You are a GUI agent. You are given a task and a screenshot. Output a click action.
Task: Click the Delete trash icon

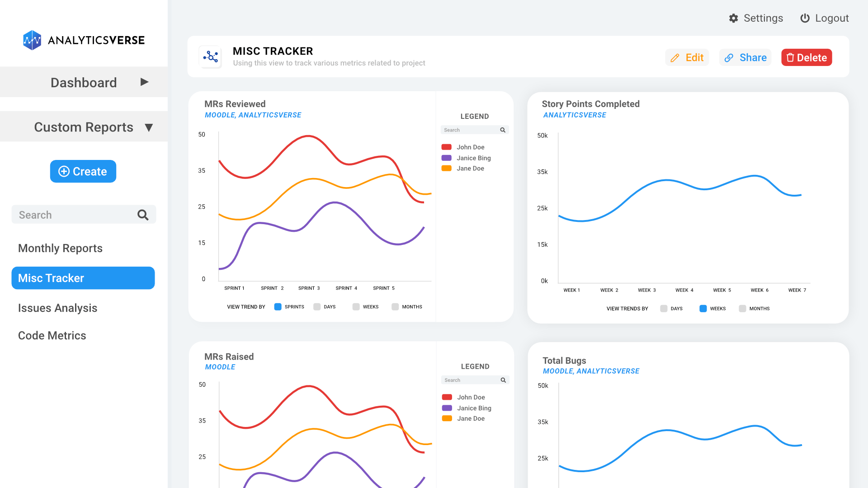pos(791,57)
